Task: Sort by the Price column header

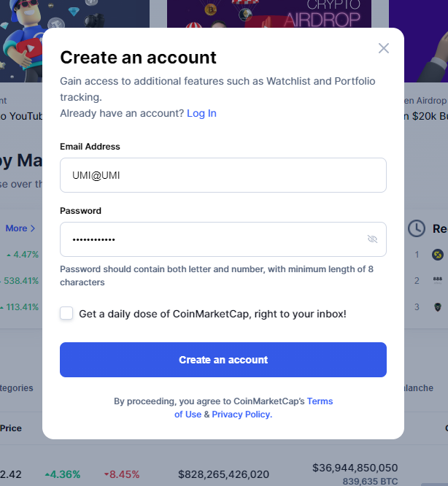Action: pyautogui.click(x=10, y=428)
